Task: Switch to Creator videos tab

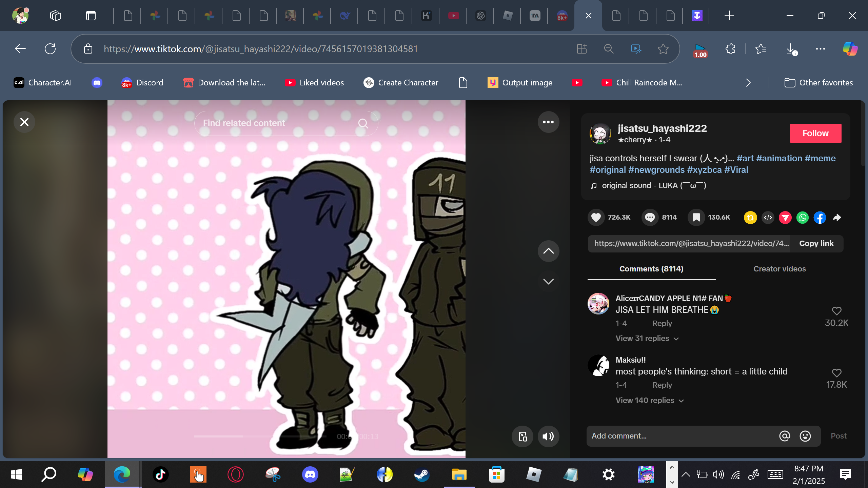Action: (x=779, y=269)
